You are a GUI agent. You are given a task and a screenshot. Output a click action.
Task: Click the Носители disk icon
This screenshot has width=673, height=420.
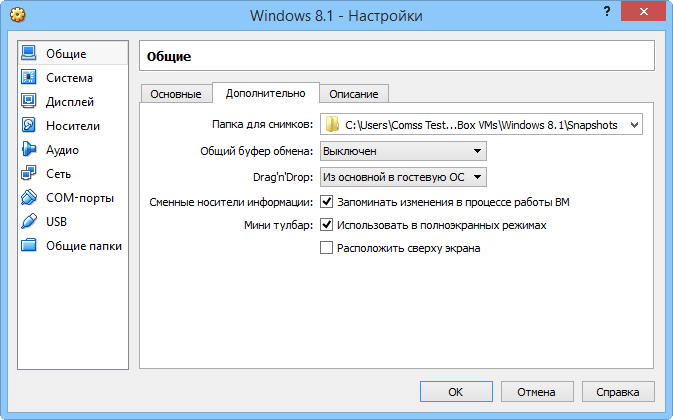point(29,125)
